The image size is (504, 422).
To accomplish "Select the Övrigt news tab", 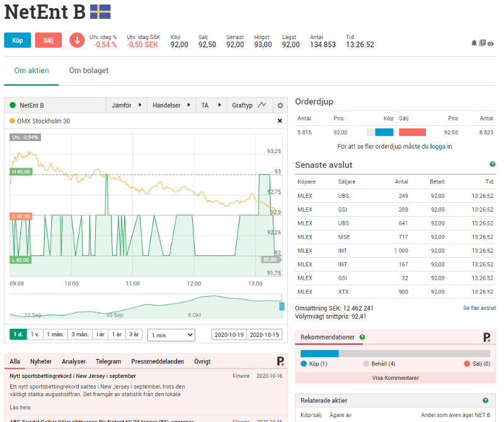I will point(202,362).
